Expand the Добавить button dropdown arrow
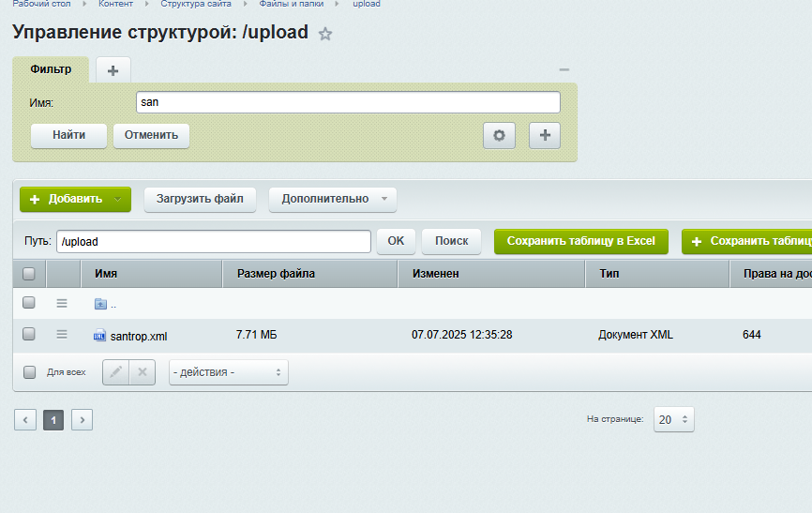 point(117,200)
